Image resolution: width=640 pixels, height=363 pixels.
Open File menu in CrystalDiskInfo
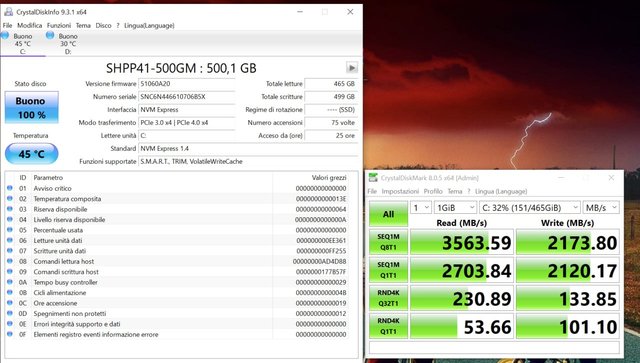click(7, 25)
